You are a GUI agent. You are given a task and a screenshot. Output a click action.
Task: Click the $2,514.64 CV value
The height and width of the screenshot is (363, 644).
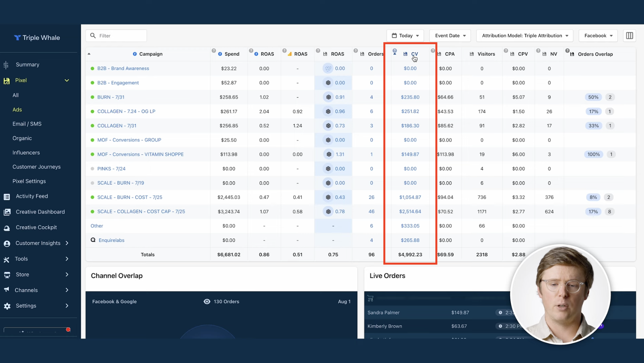click(x=410, y=212)
